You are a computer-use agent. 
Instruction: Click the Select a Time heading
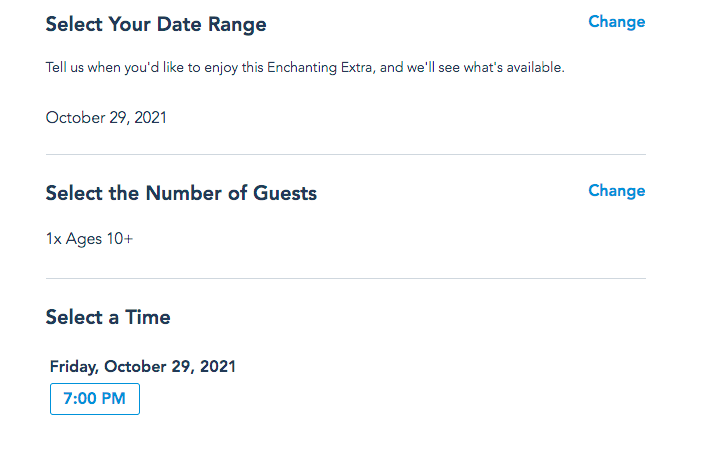pyautogui.click(x=108, y=318)
